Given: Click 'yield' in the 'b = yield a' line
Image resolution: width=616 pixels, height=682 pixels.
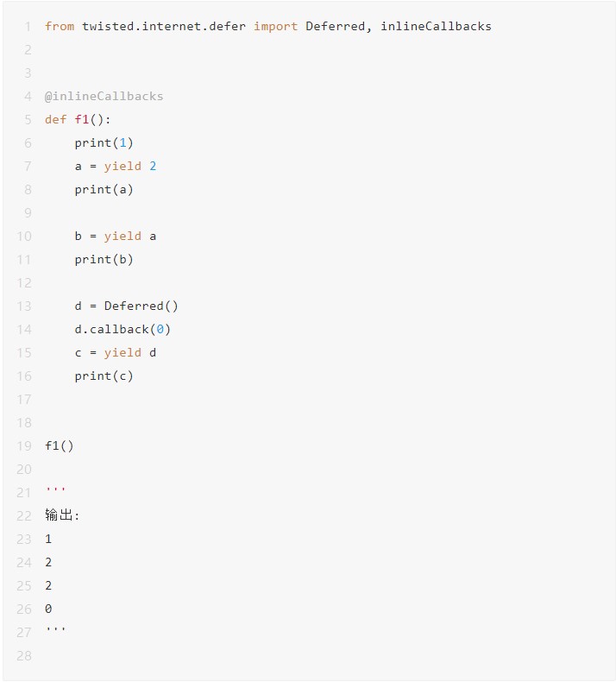Looking at the screenshot, I should pos(123,236).
